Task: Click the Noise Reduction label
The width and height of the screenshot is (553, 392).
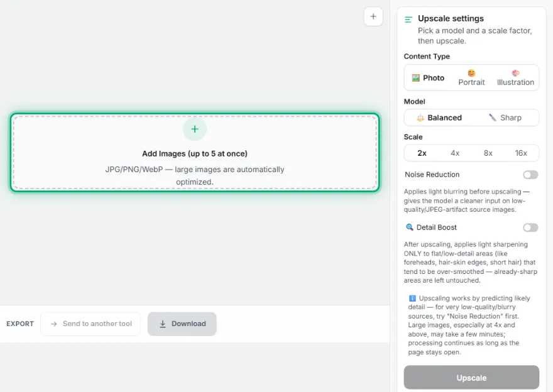Action: [x=432, y=175]
